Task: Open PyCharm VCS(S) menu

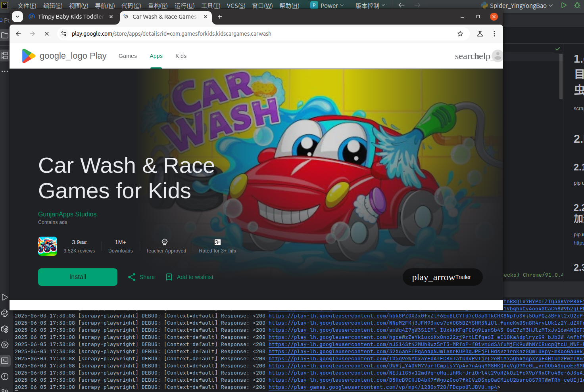Action: pyautogui.click(x=236, y=6)
